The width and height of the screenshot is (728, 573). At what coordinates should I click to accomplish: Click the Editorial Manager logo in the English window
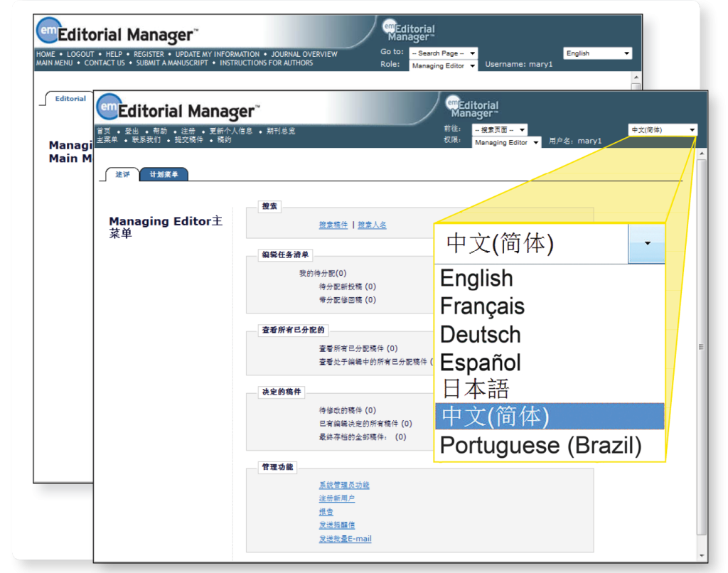(117, 33)
